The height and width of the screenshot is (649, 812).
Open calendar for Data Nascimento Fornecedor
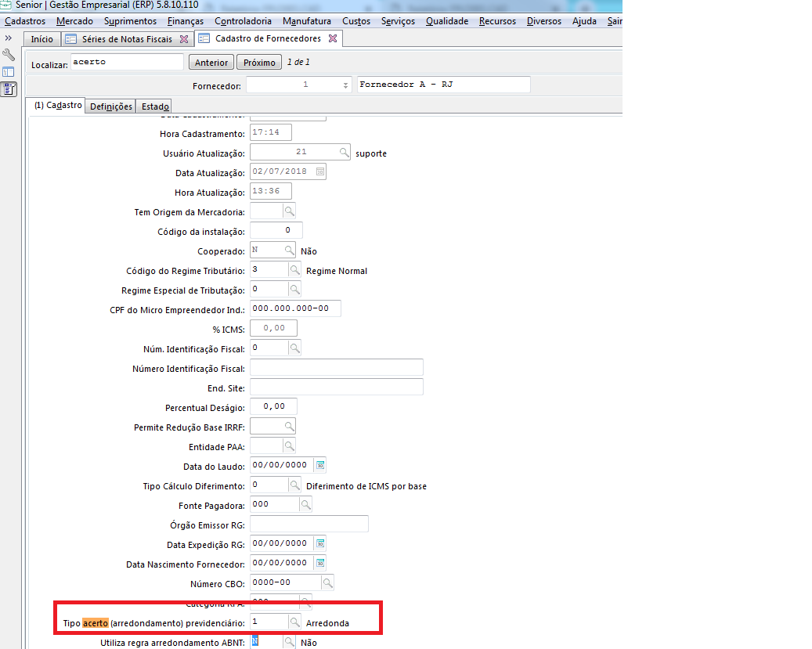[319, 563]
